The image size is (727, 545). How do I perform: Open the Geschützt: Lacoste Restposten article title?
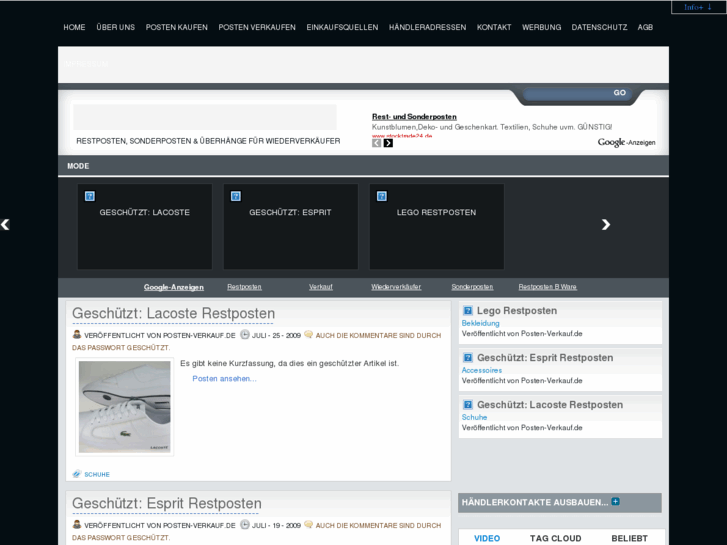[173, 313]
